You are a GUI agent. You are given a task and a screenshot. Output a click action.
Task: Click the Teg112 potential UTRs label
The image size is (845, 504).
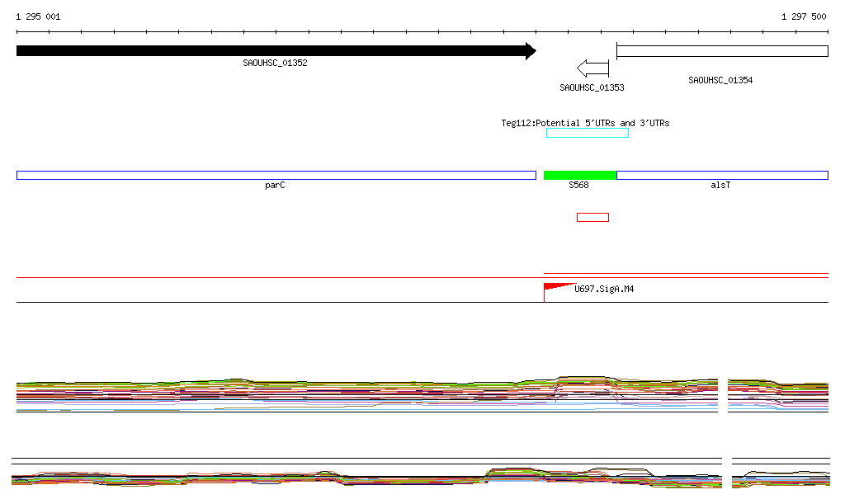pos(585,123)
